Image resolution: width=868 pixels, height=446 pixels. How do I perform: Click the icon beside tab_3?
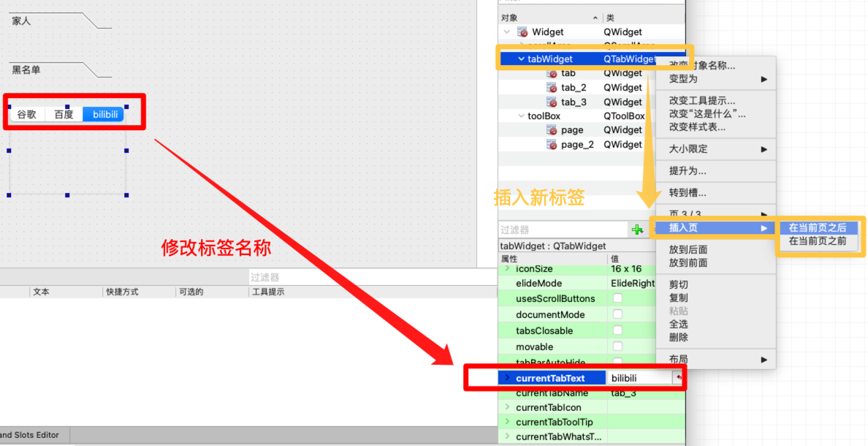coord(552,102)
